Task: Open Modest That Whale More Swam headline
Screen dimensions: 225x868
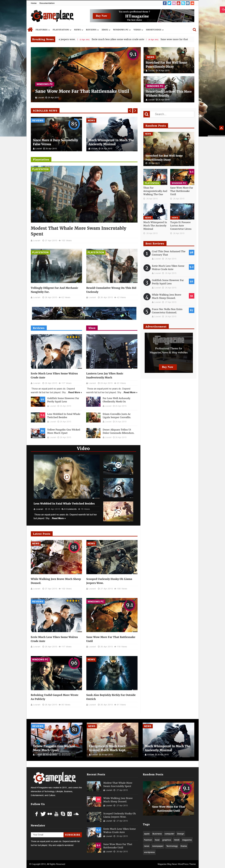Action: click(78, 231)
